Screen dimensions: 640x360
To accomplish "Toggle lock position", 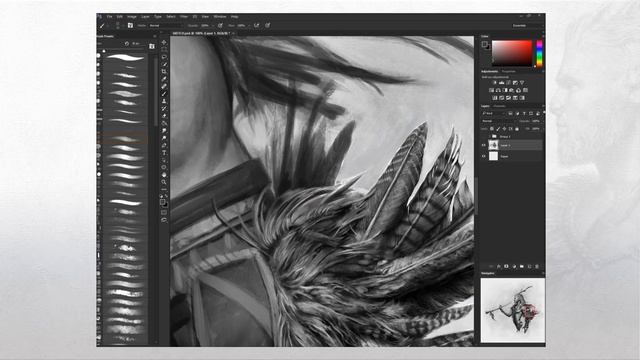I will pos(504,129).
